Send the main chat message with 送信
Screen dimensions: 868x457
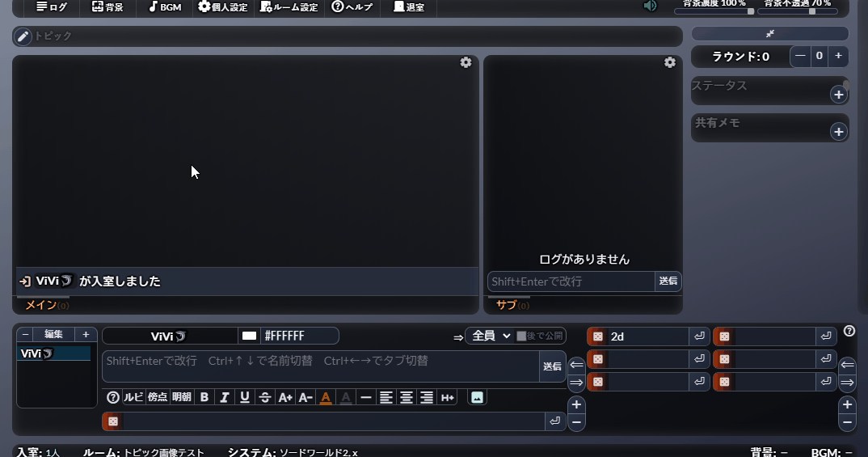tap(553, 366)
